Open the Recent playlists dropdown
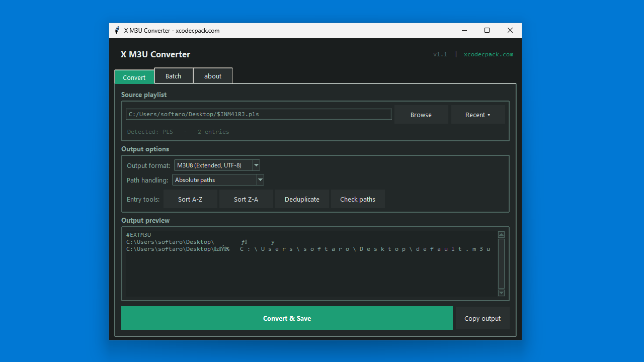Screen dimensions: 644x362 pyautogui.click(x=478, y=115)
